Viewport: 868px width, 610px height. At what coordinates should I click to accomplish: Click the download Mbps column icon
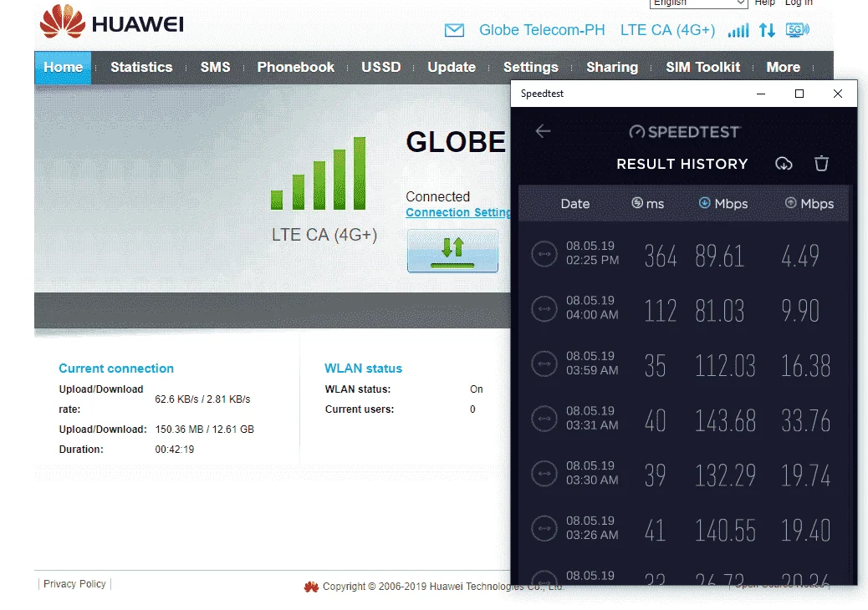click(704, 203)
